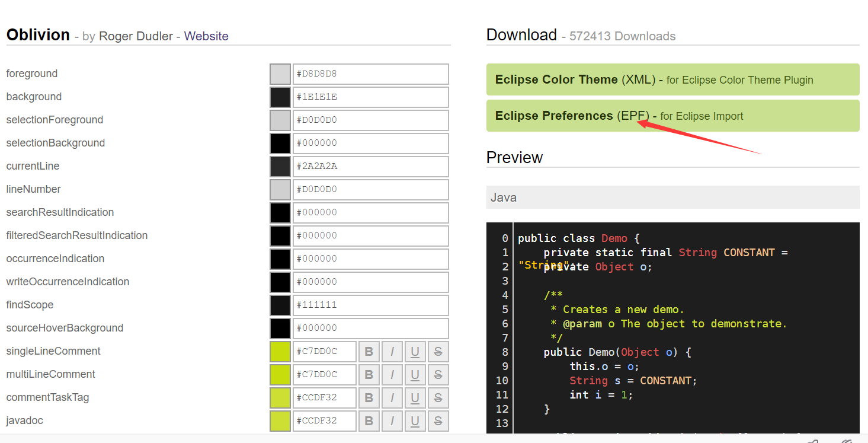Edit the selectionBackground hex field
868x443 pixels.
click(x=371, y=144)
